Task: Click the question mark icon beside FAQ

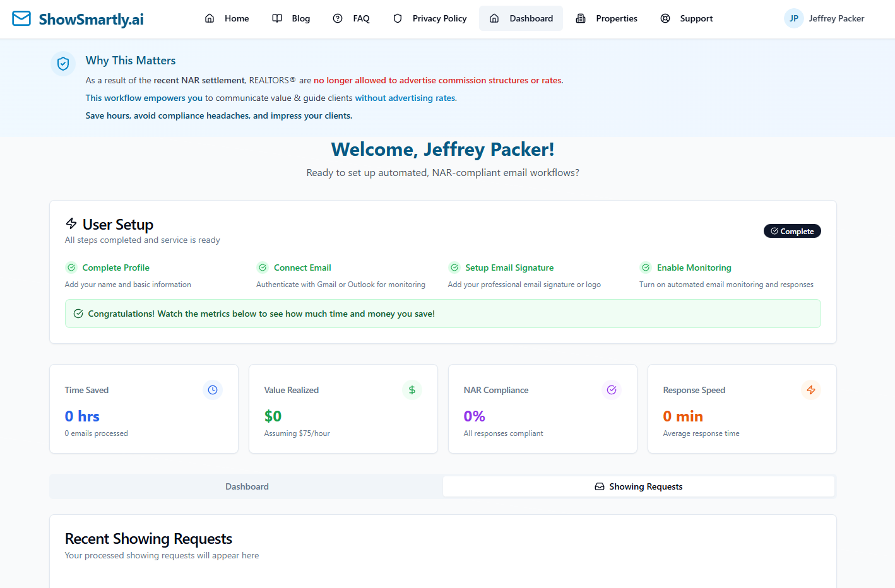Action: coord(338,18)
